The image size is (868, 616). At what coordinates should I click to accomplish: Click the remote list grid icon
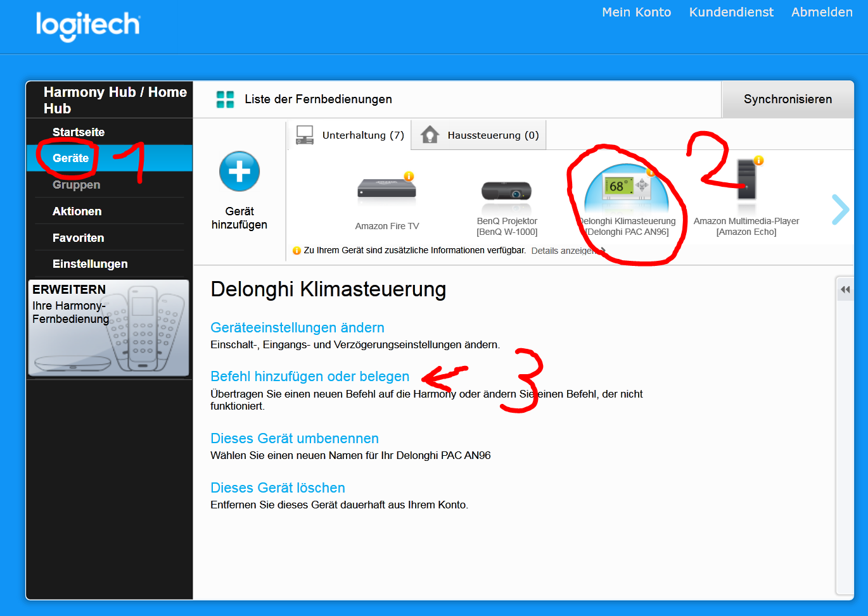[x=225, y=99]
